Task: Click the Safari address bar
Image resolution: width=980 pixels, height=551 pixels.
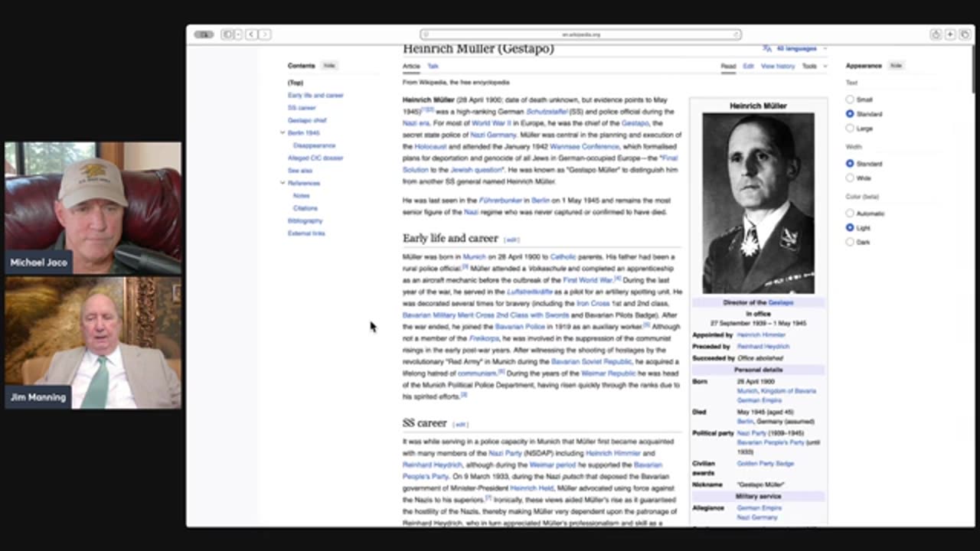Action: tap(581, 34)
